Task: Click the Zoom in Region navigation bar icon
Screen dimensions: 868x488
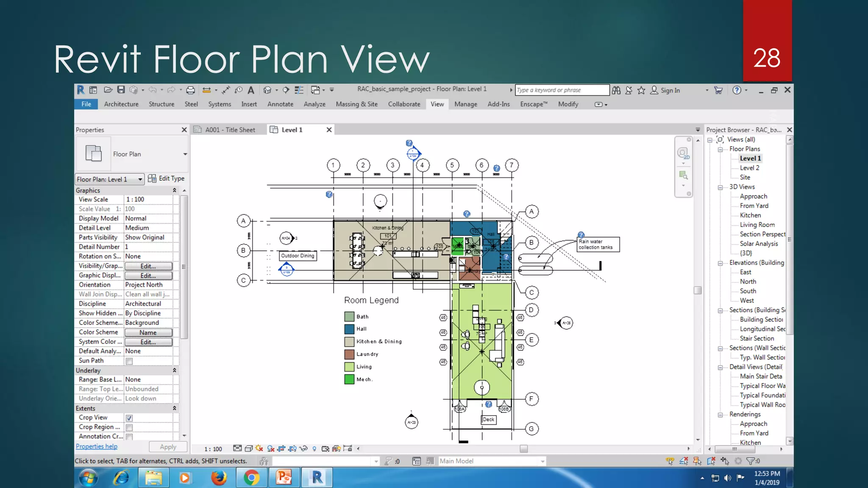Action: click(x=683, y=175)
